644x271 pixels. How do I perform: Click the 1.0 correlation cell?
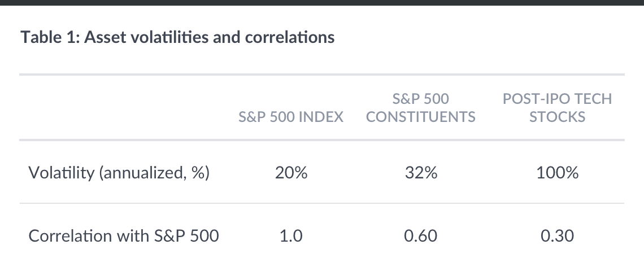click(x=291, y=235)
